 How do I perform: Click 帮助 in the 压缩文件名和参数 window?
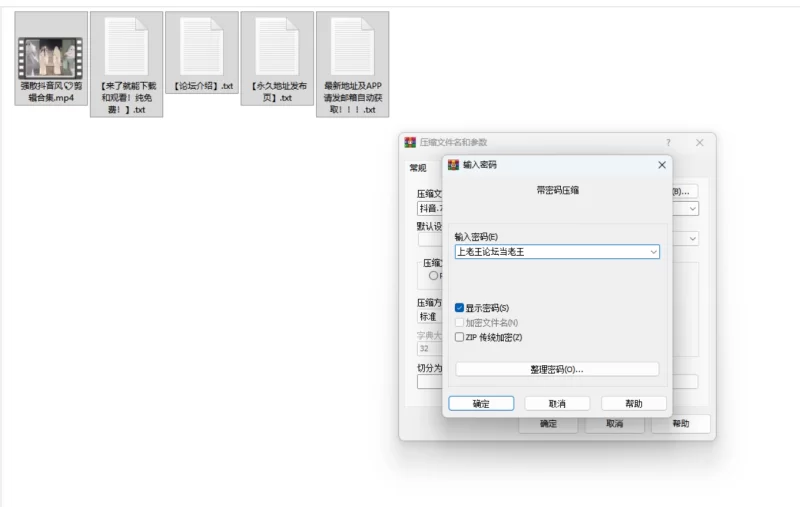tap(681, 424)
